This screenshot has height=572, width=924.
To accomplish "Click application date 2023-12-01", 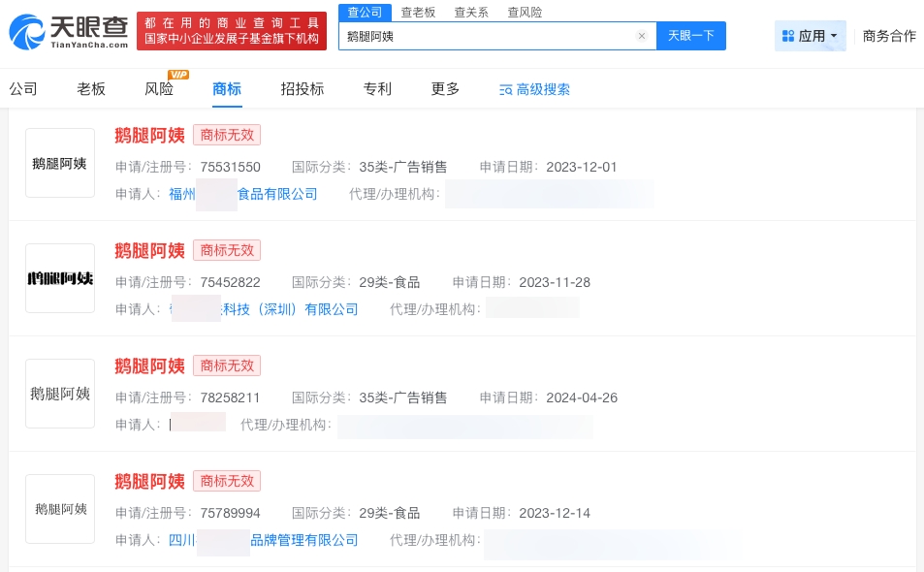I will [x=582, y=168].
